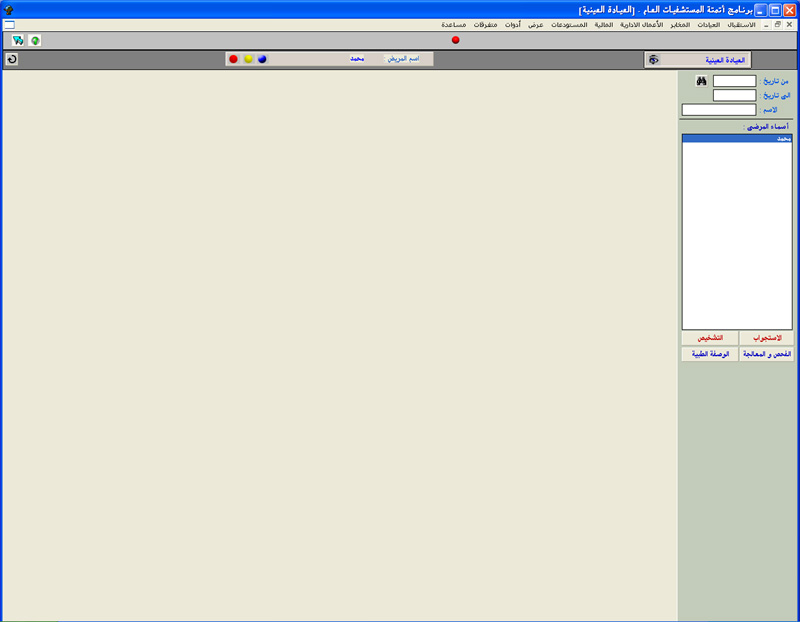
Task: Click the small document icon at menu bar left
Action: (9, 24)
